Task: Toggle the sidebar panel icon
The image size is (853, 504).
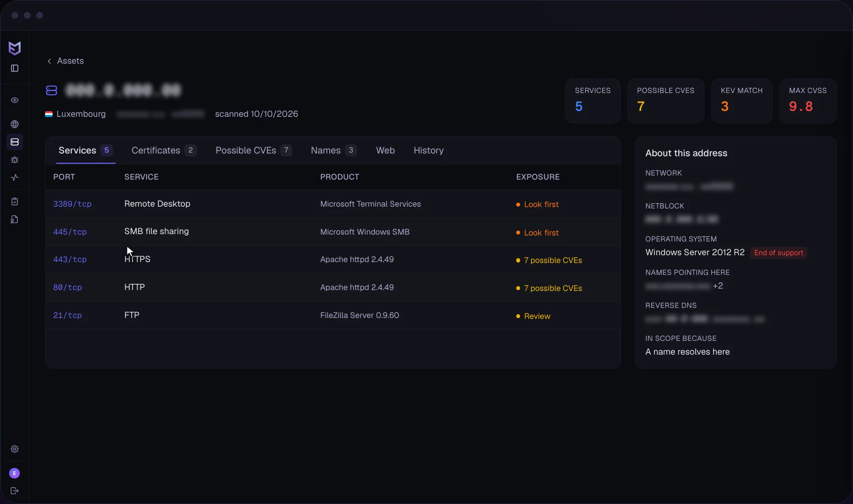Action: 15,68
